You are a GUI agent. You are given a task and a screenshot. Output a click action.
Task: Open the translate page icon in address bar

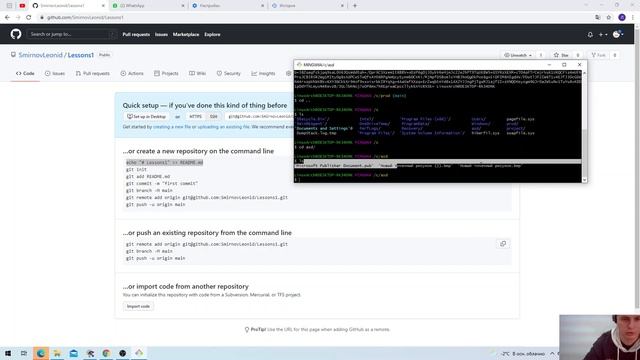point(598,17)
